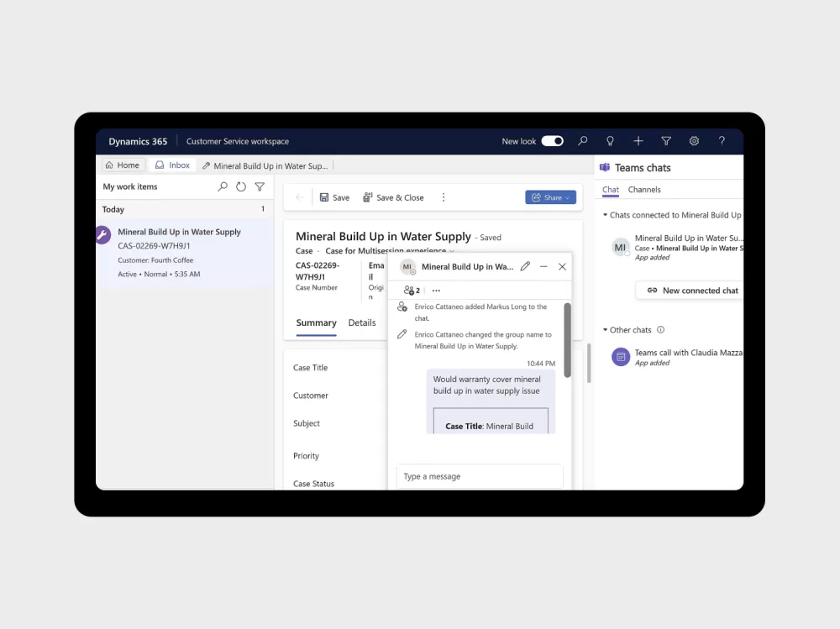Open the Mineral Build Up in Water Supply work item

[185, 253]
